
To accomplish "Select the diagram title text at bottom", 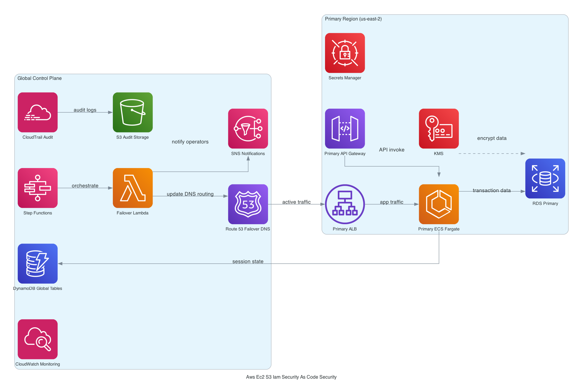I will pos(291,377).
